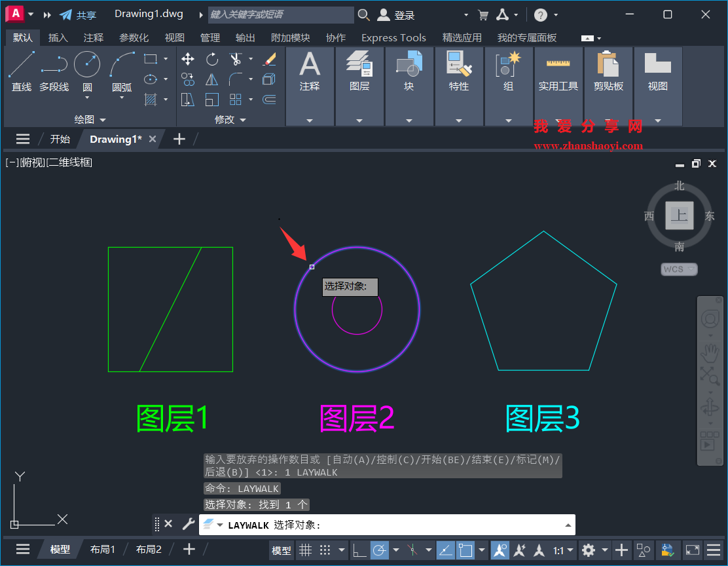Switch to the 布局1 layout tab
Screen dimensions: 728x566
102,549
